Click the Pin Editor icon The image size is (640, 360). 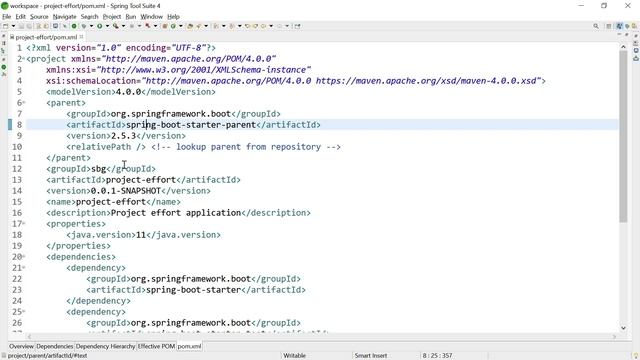[298, 26]
